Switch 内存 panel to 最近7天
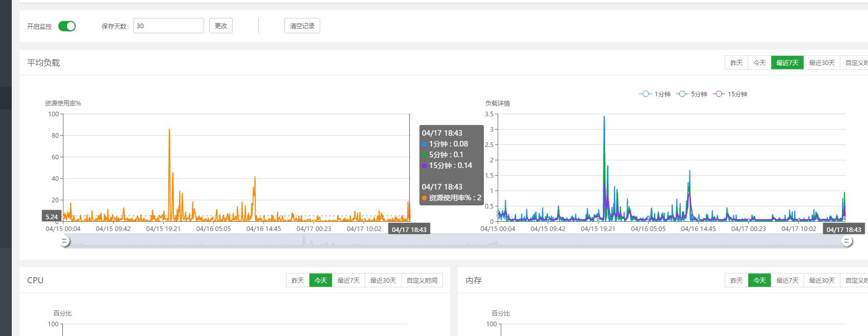Image resolution: width=868 pixels, height=336 pixels. point(787,281)
